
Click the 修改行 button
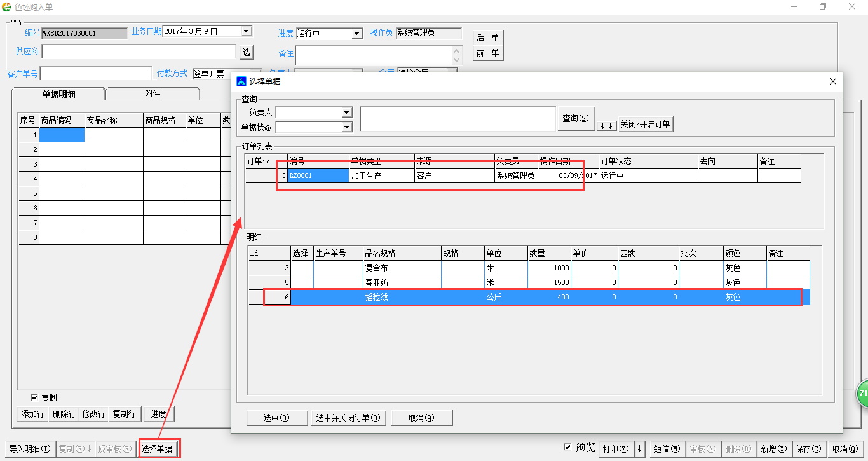93,415
